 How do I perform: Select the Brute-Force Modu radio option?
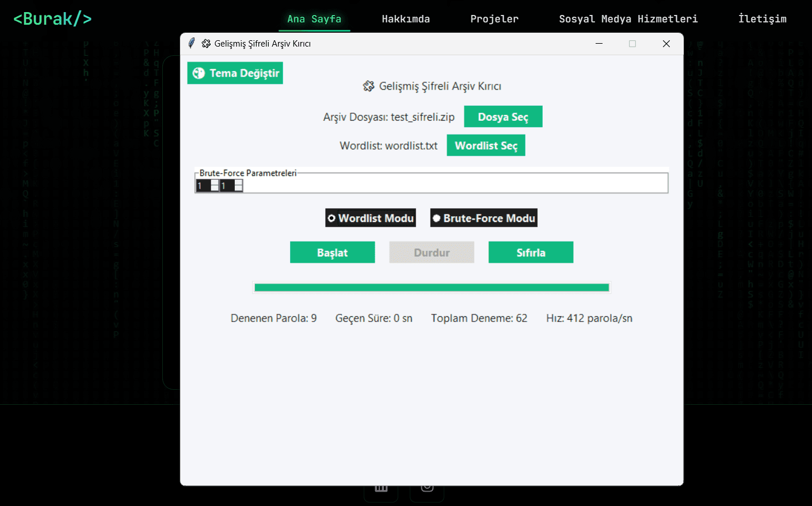[x=483, y=218]
